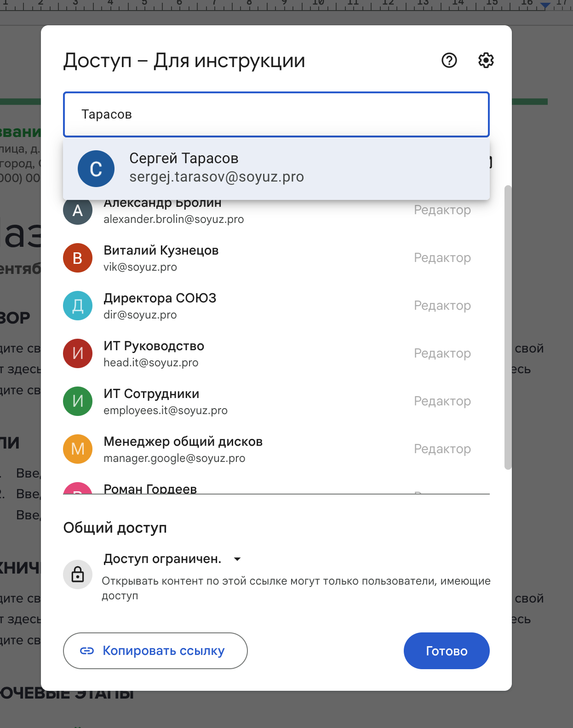Click the lock icon under Общий доступ
Screen dimensions: 573x728
(x=78, y=574)
